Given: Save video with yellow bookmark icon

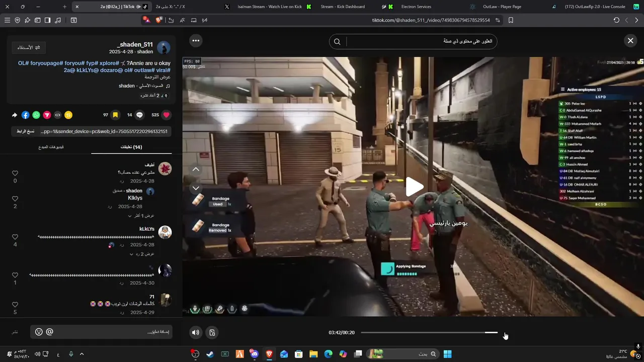Looking at the screenshot, I should coord(115,115).
